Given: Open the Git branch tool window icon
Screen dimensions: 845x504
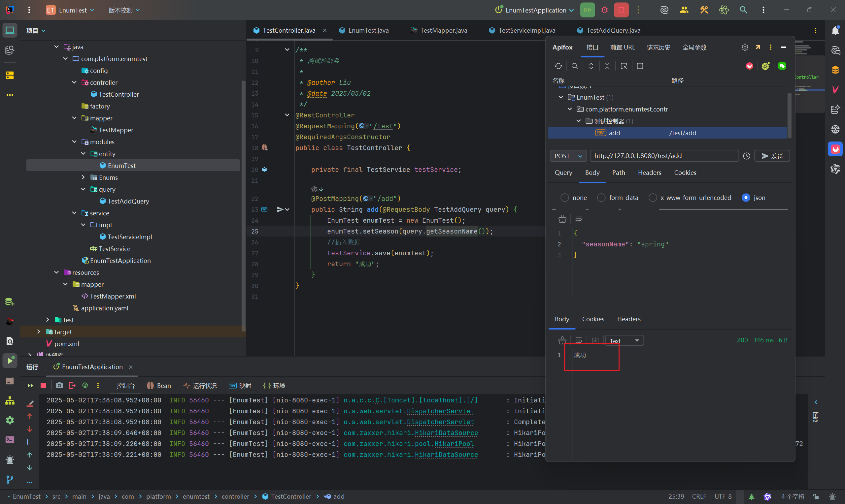Looking at the screenshot, I should coord(10,479).
